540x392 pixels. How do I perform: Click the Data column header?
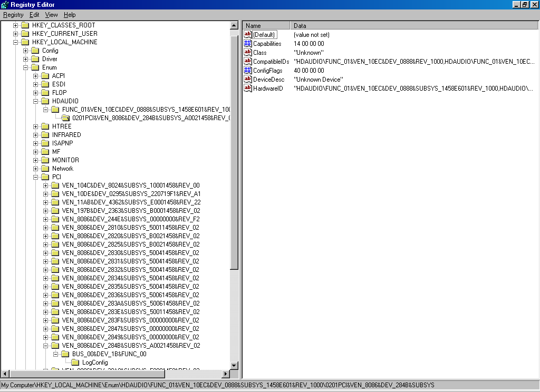coord(414,25)
